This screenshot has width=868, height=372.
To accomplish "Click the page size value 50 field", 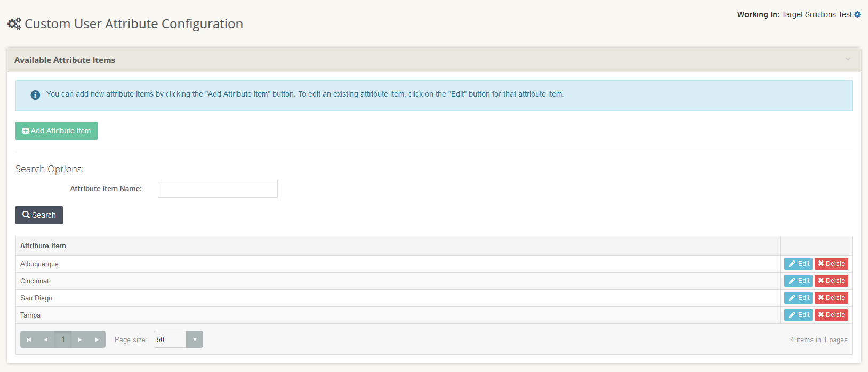I will [170, 339].
